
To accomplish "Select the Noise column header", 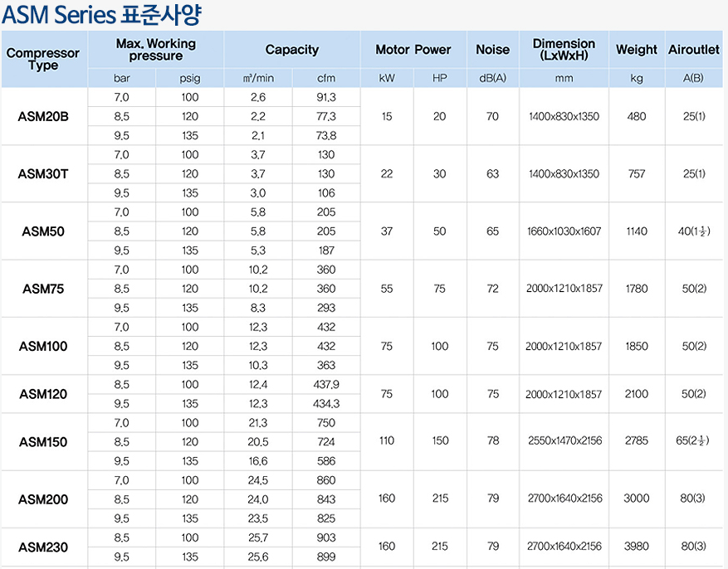I will (492, 50).
